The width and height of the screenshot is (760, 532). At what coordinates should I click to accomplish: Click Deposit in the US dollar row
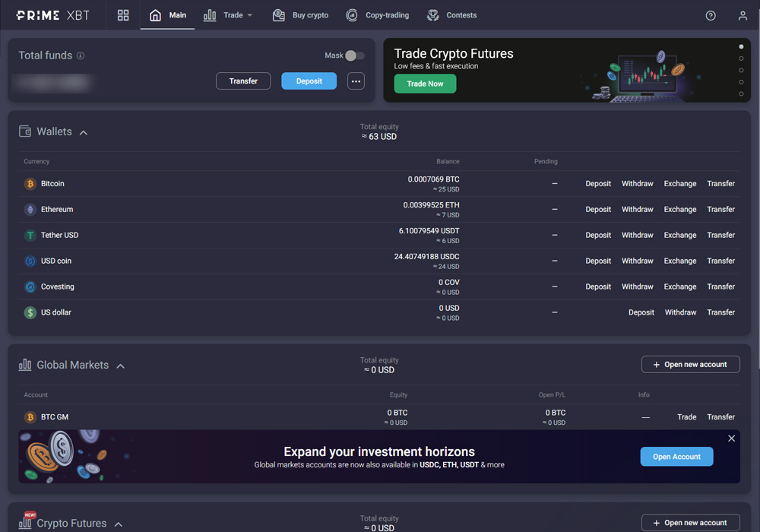641,312
